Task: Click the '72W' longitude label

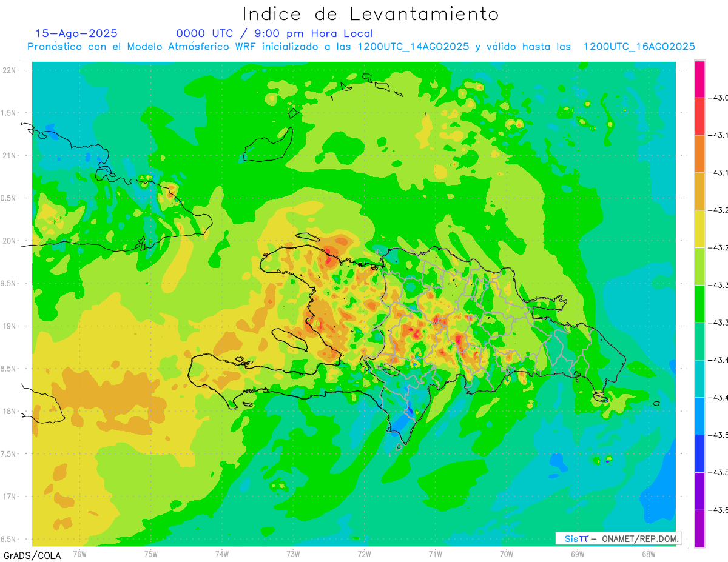Action: point(364,554)
